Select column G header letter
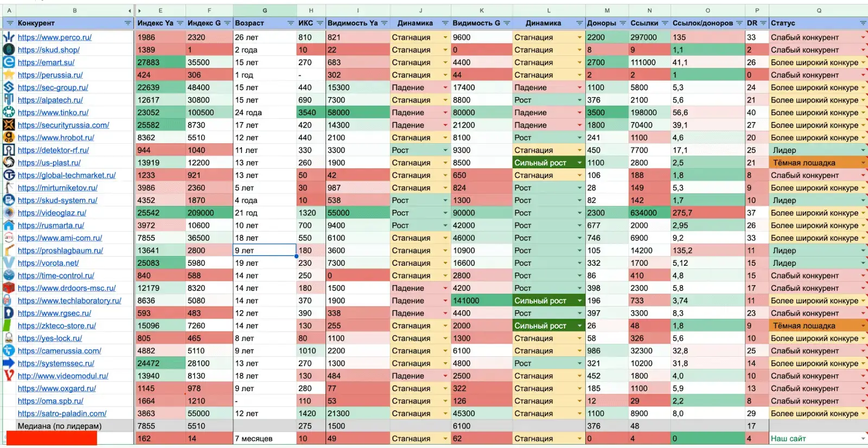This screenshot has width=868, height=448. pyautogui.click(x=265, y=10)
